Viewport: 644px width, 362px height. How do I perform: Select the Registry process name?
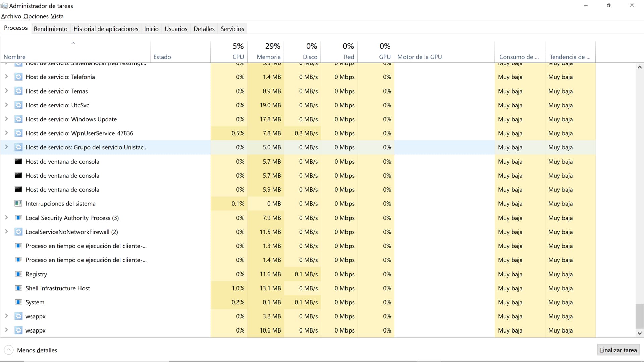pos(36,274)
